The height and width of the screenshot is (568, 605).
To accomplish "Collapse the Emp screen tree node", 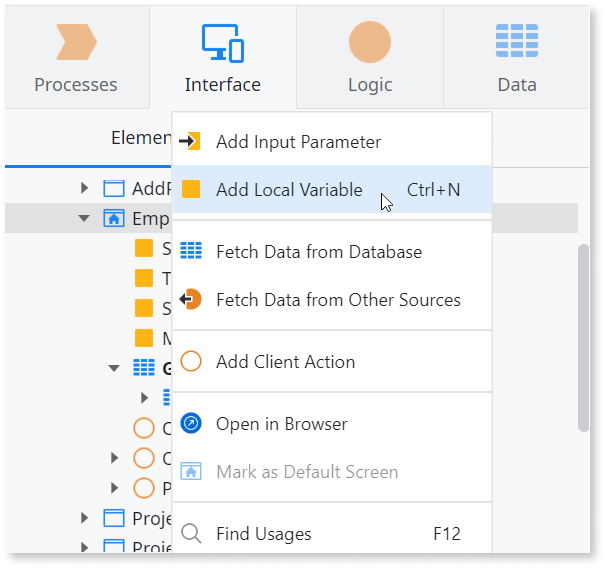I will click(84, 218).
